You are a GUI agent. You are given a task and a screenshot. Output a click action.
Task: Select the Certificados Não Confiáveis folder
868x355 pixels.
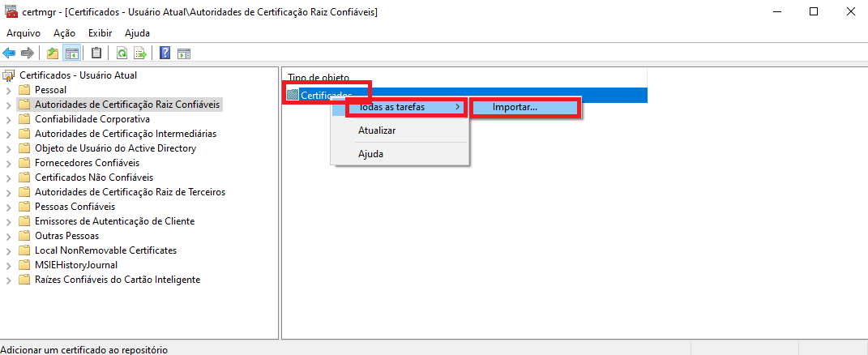click(93, 177)
